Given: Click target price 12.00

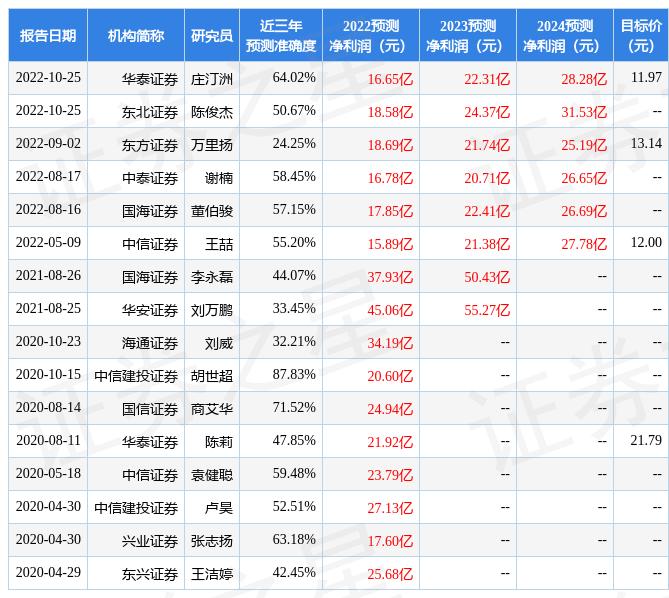Looking at the screenshot, I should (x=646, y=242).
